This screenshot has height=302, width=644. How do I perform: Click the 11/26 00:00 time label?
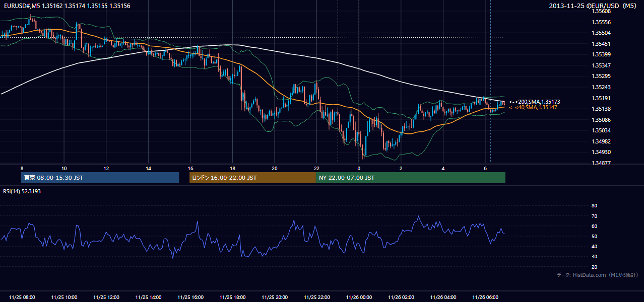coord(359,297)
